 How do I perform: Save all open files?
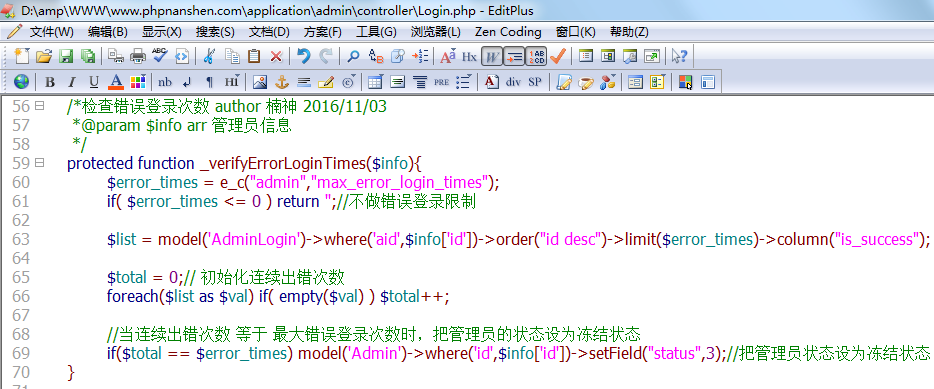[88, 56]
